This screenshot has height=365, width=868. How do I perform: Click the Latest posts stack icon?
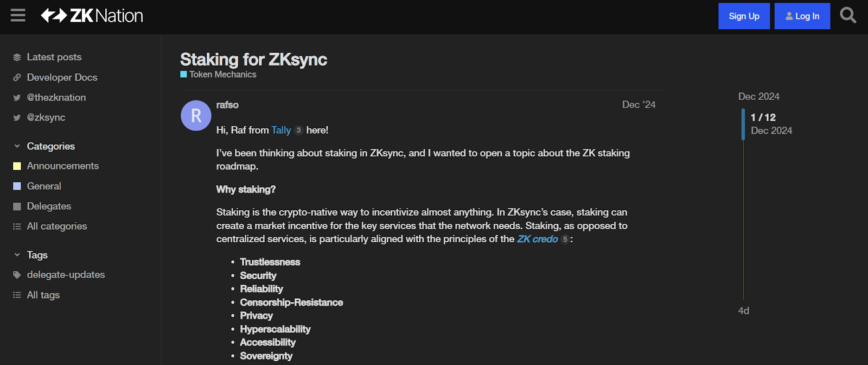pyautogui.click(x=17, y=57)
